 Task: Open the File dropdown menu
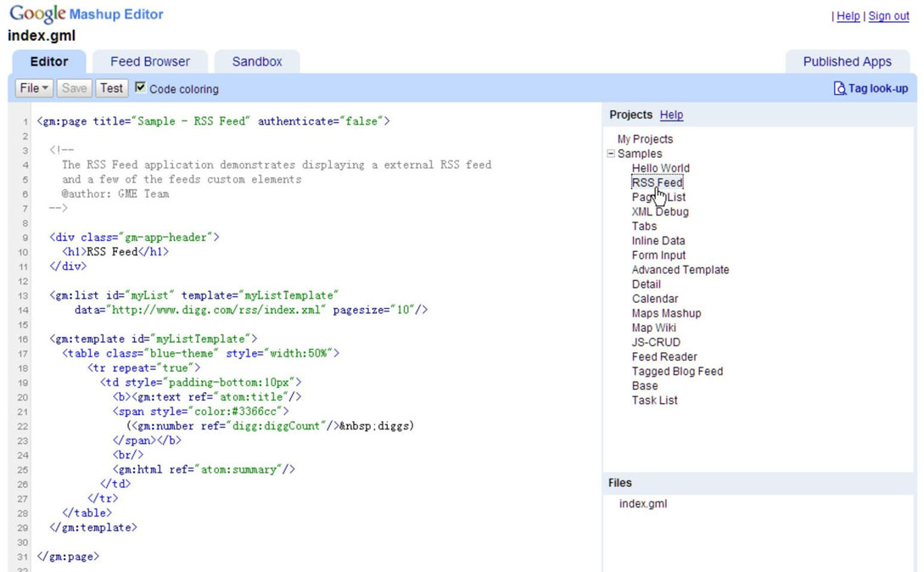[34, 88]
